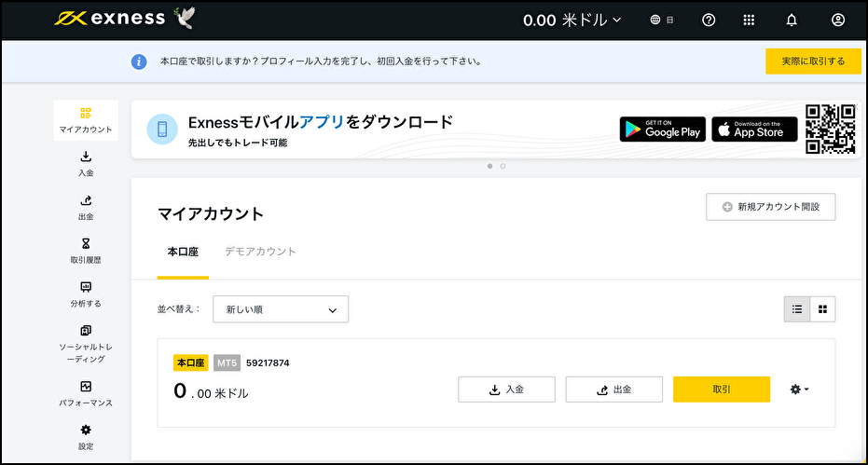Click the blue info icon in the notice bar
868x465 pixels.
(139, 62)
